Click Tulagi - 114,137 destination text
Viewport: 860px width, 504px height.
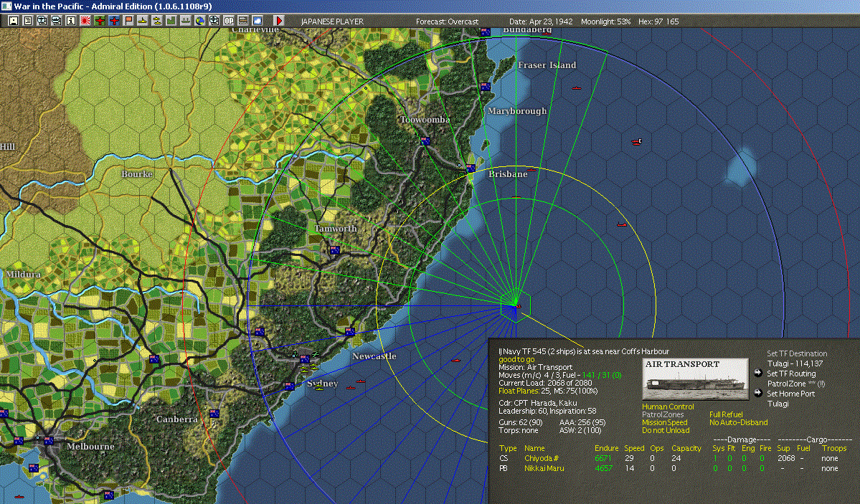coord(795,363)
